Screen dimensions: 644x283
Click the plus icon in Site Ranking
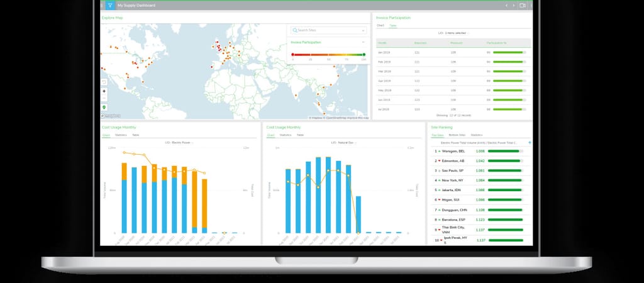click(530, 143)
